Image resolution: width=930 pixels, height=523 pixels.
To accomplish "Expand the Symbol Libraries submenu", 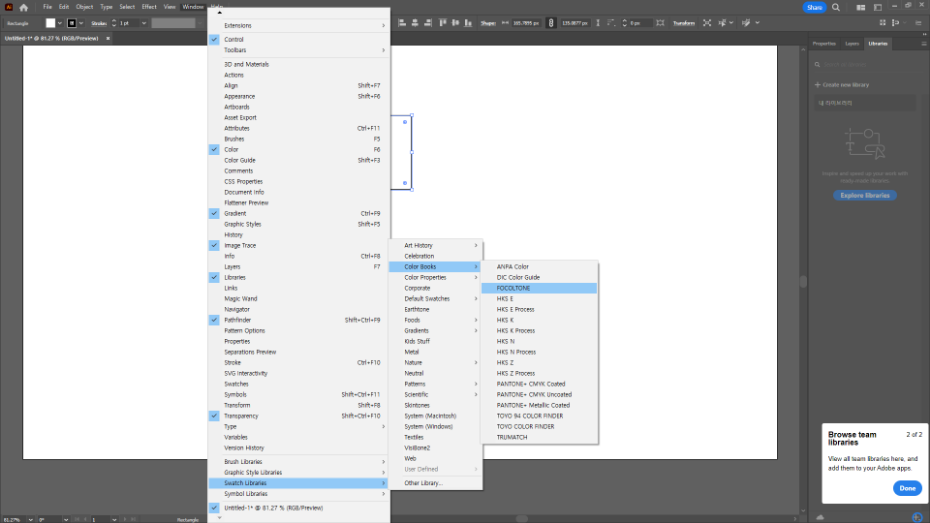I will 298,494.
